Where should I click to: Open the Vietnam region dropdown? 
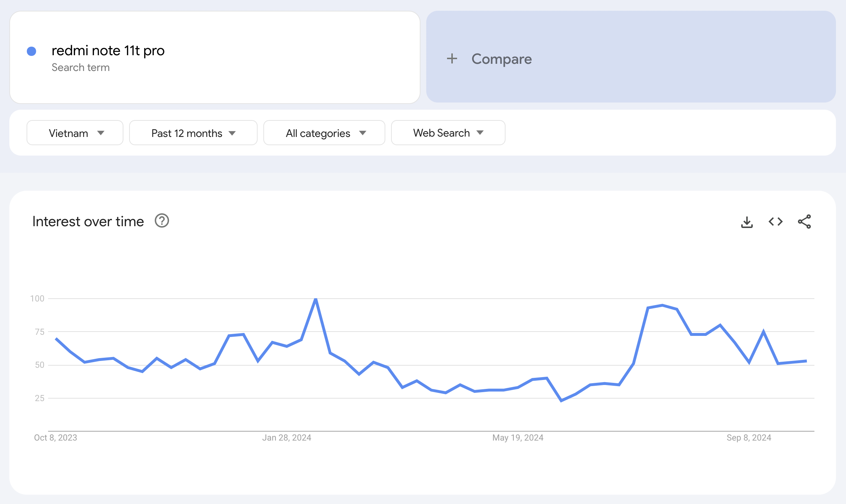[75, 133]
